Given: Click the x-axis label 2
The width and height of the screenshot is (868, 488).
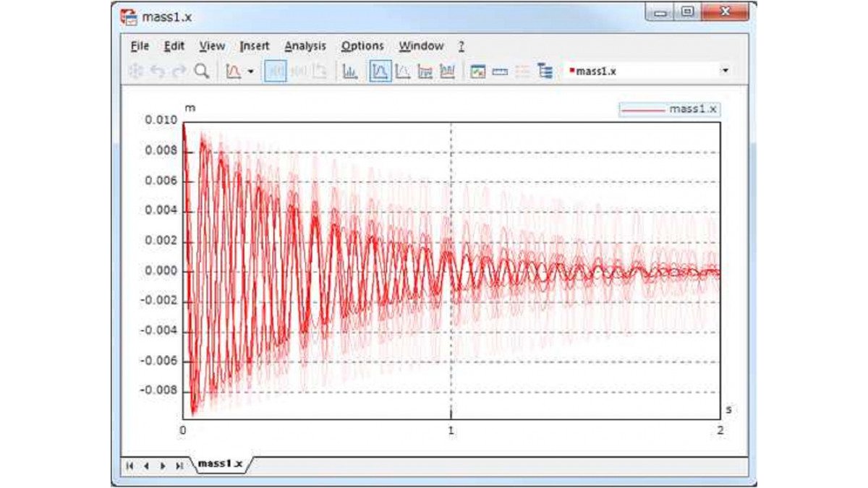Looking at the screenshot, I should pyautogui.click(x=720, y=430).
